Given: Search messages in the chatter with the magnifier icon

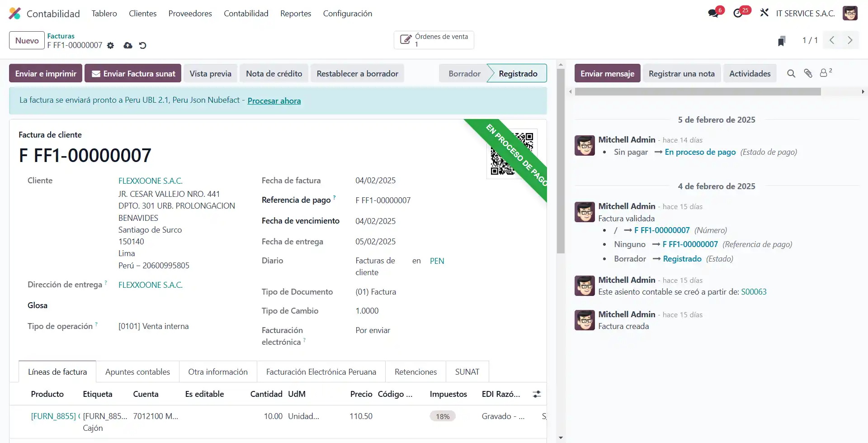Looking at the screenshot, I should point(791,73).
